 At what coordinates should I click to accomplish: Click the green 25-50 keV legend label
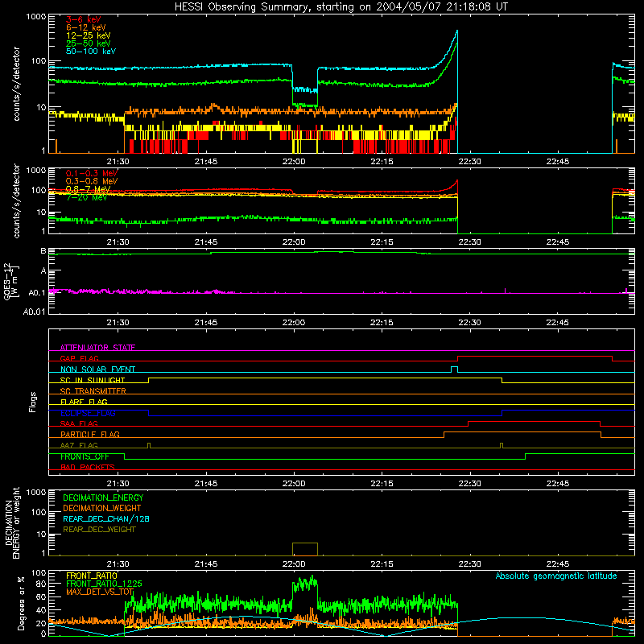tap(88, 43)
